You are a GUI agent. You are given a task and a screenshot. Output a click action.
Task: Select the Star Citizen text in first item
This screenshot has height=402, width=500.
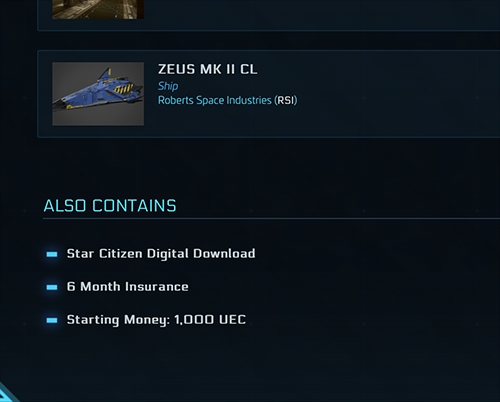pyautogui.click(x=104, y=254)
